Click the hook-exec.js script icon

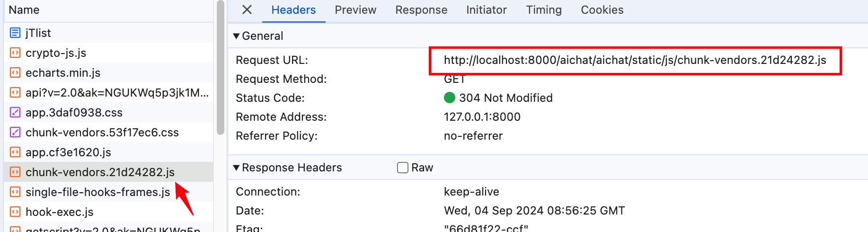click(15, 212)
